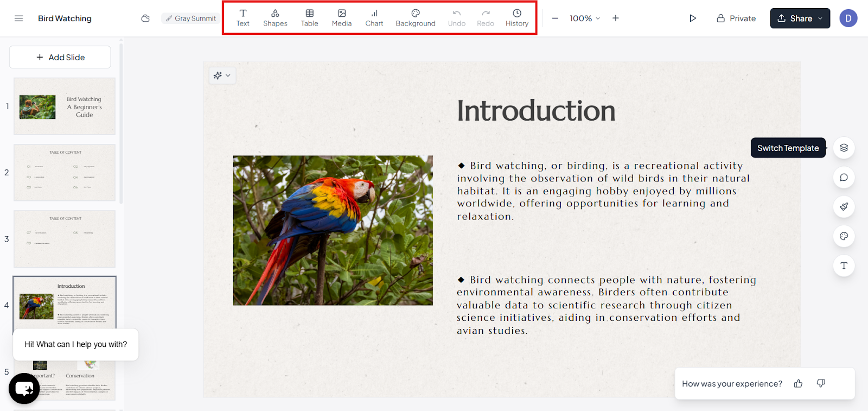
Task: Select slide 1 Bird Watching thumbnail
Action: click(65, 106)
